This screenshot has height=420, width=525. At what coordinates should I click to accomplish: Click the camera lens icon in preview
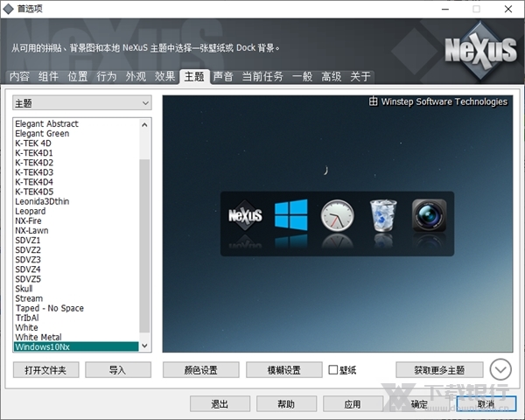[430, 215]
